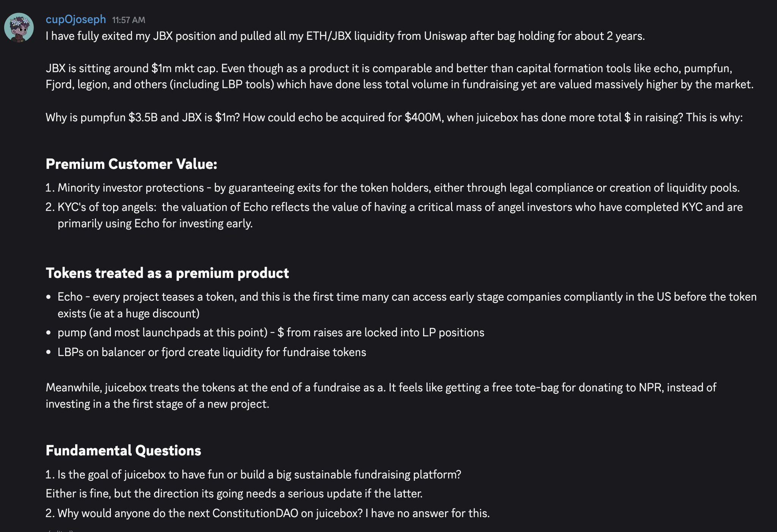Click the pump launchpads LP positions bullet
The image size is (777, 532).
271,333
